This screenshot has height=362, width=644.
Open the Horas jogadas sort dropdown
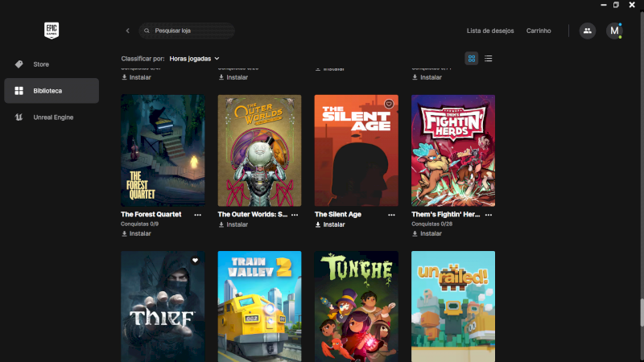pos(194,59)
